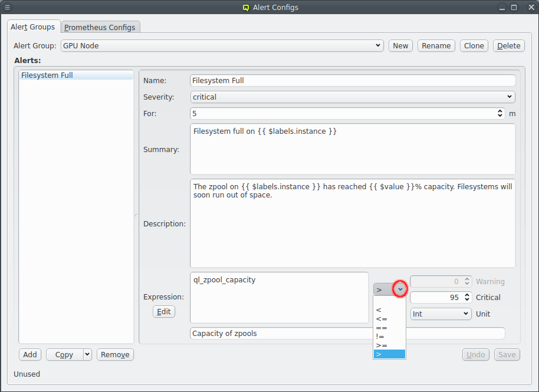The image size is (539, 392).
Task: Click inside the Summary text area
Action: [353, 149]
